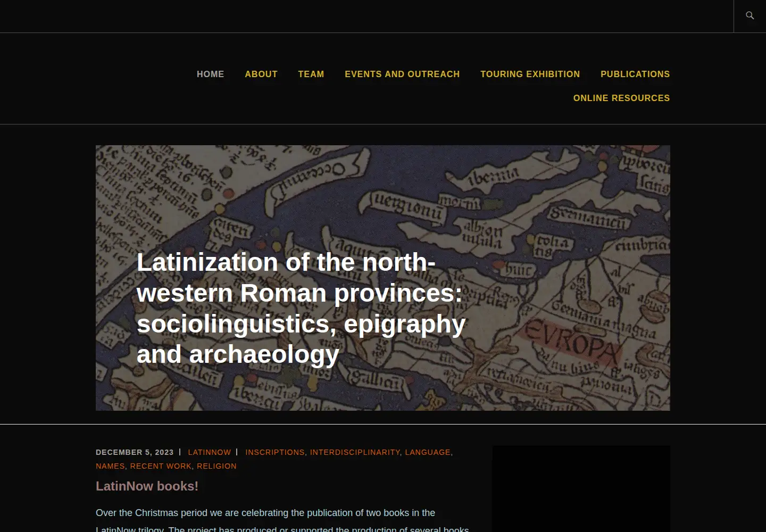Open the Team page

311,74
